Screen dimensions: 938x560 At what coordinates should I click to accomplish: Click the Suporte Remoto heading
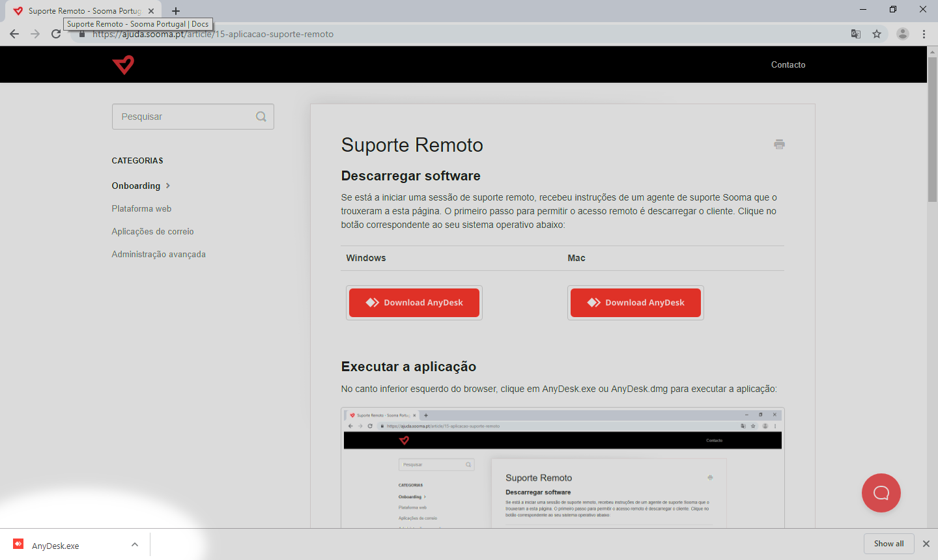[412, 145]
